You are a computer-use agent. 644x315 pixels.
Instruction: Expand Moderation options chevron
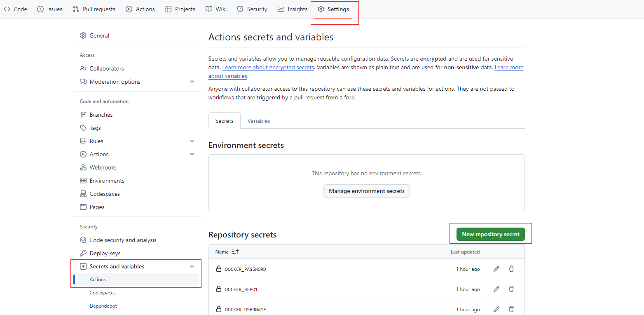[192, 82]
